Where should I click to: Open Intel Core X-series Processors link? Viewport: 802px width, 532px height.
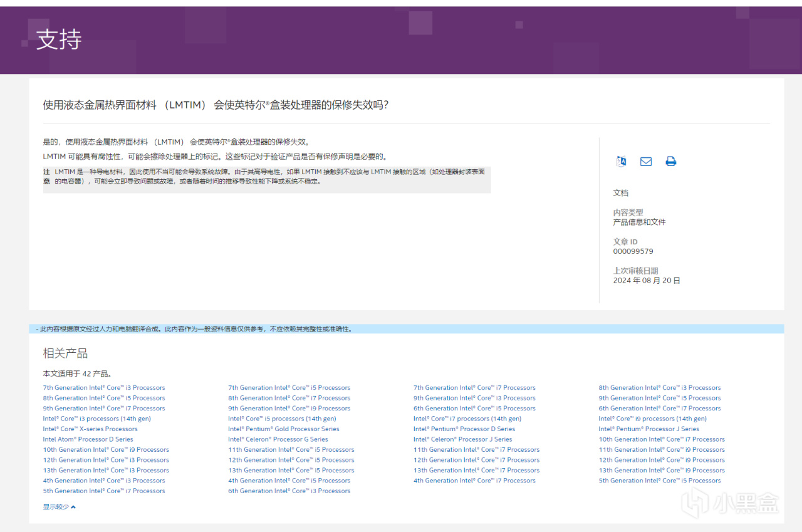90,429
